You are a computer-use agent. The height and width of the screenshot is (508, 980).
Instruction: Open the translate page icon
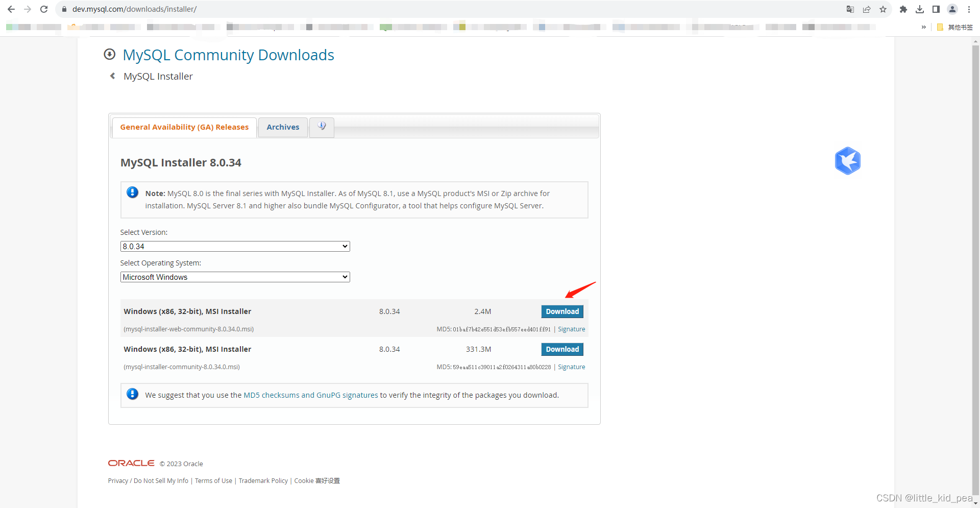tap(850, 9)
